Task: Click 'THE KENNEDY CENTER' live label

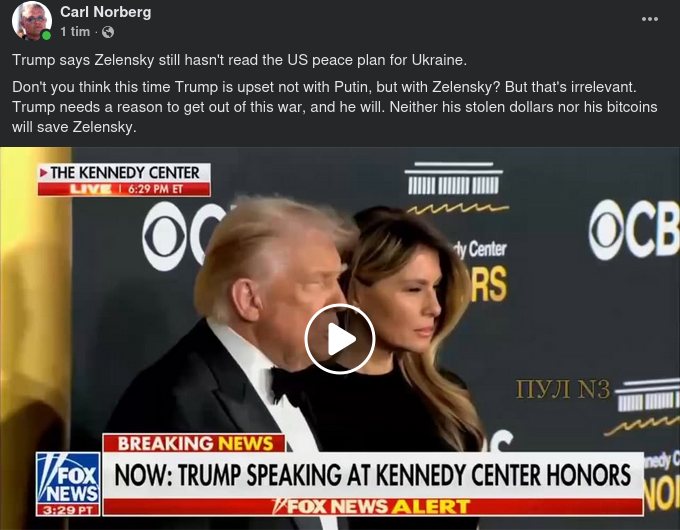Action: click(124, 173)
